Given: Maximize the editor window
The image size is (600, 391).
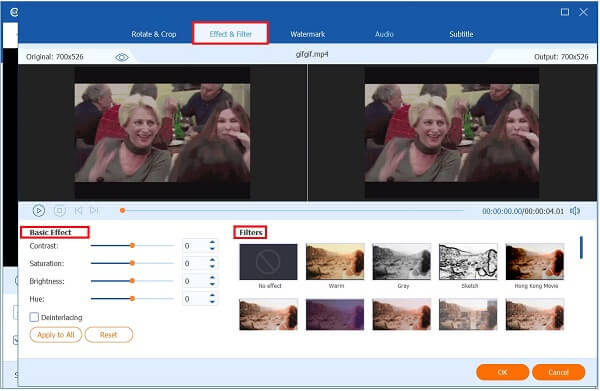Looking at the screenshot, I should tap(564, 12).
